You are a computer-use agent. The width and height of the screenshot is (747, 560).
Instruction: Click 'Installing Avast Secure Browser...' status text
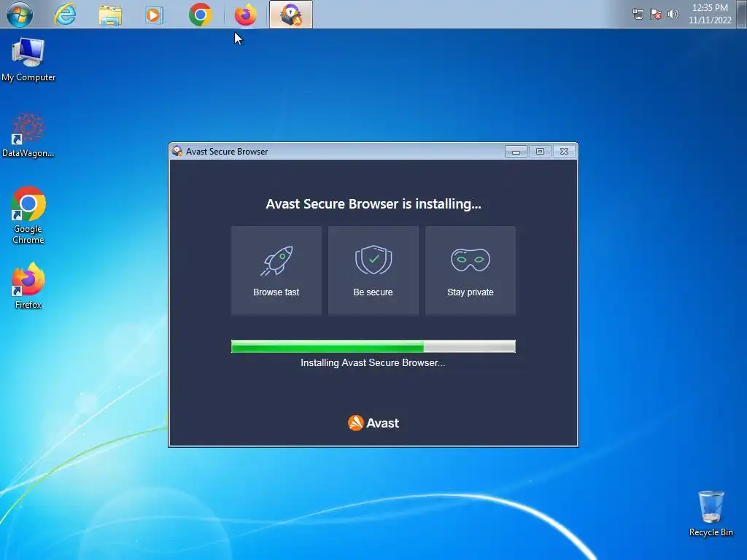[373, 363]
